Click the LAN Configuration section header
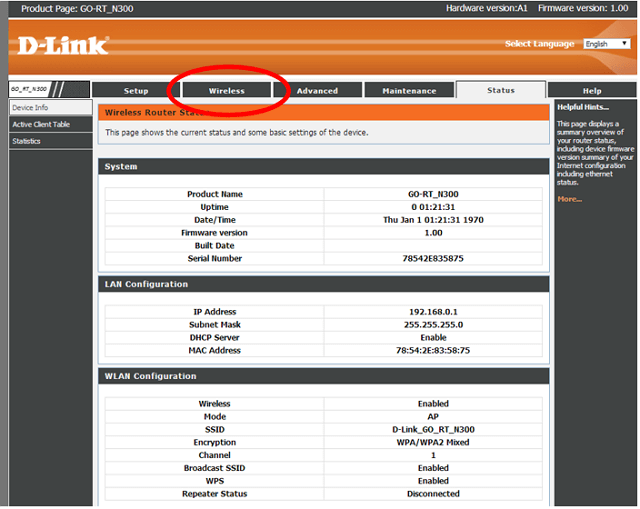Screen dimensions: 640x509 324,284
